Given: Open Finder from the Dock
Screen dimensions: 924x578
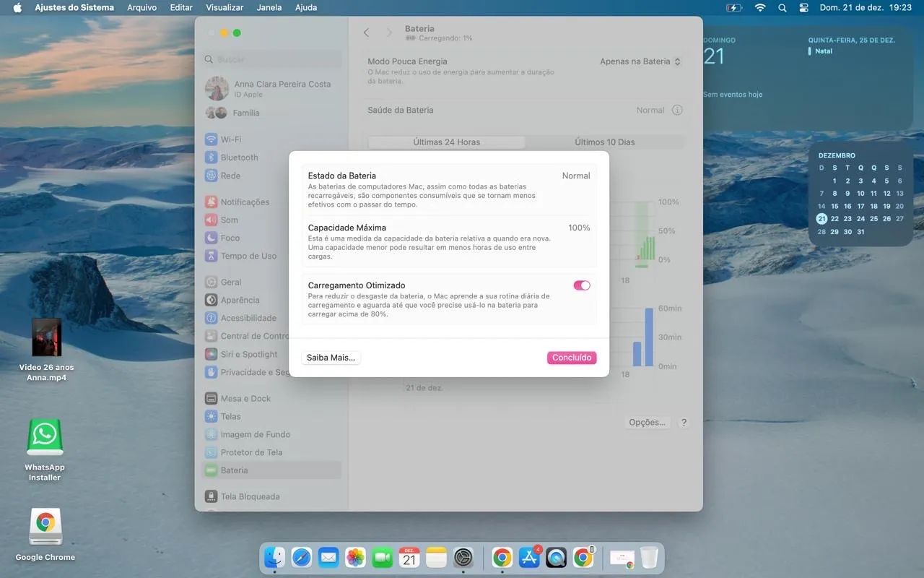Looking at the screenshot, I should [275, 557].
